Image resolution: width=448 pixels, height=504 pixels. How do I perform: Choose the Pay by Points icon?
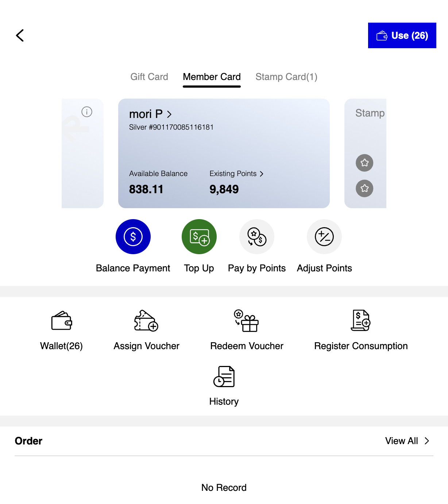pos(257,237)
